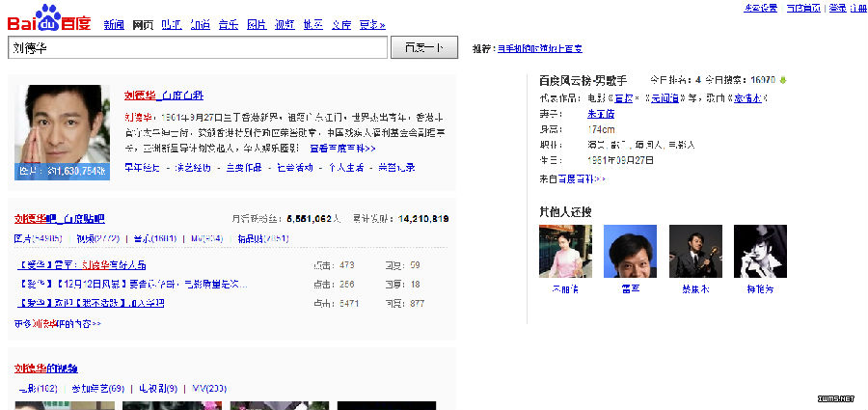868x410 pixels.
Task: Go to 百度首页 homepage link
Action: pyautogui.click(x=803, y=8)
